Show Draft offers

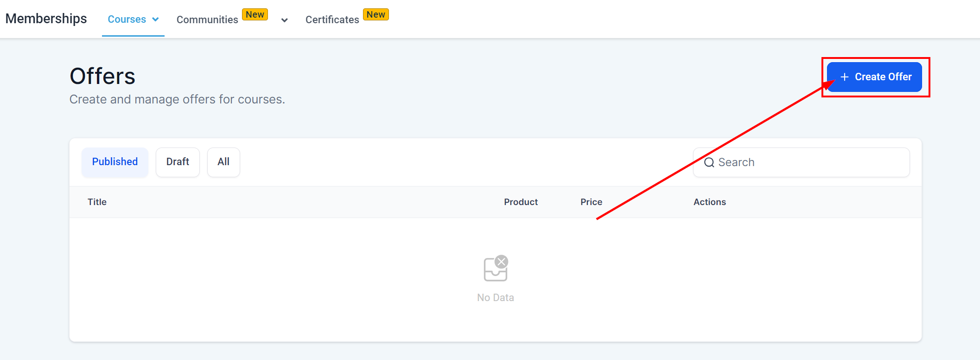click(178, 162)
